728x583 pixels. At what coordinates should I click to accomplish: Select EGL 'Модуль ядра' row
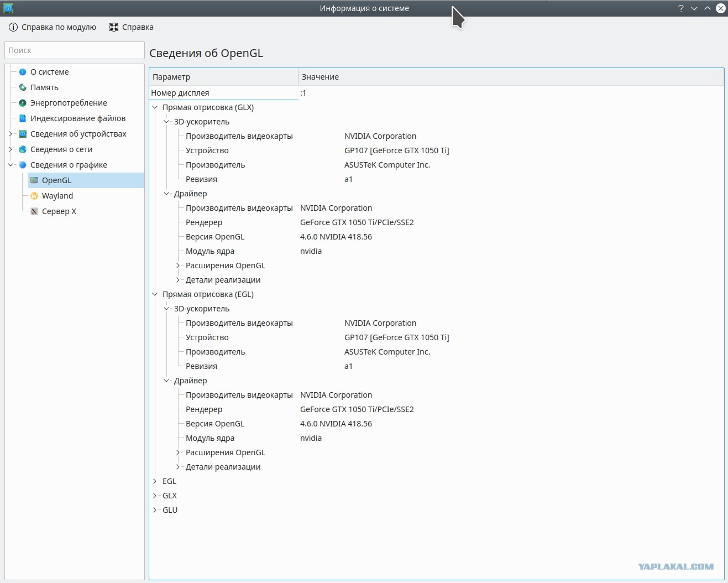point(437,438)
